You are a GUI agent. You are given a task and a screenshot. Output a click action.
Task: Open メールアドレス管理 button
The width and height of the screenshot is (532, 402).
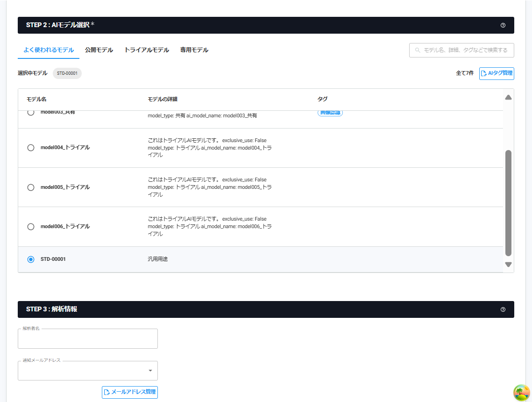(x=130, y=392)
